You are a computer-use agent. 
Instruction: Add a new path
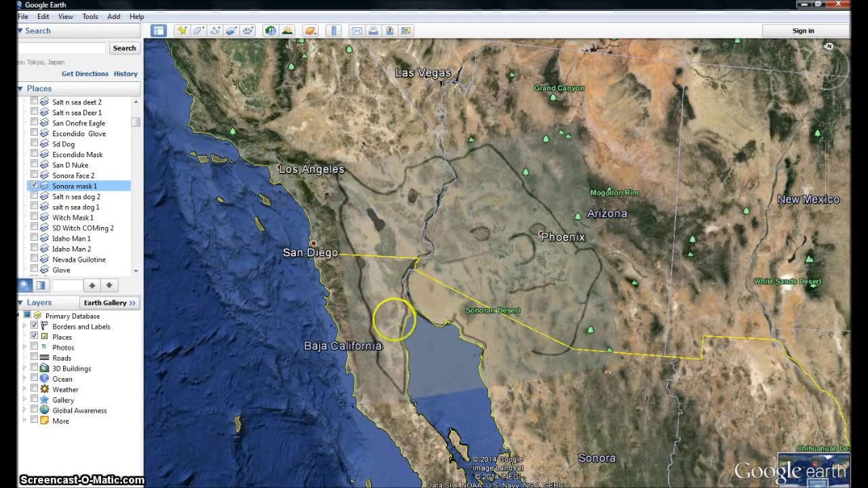pyautogui.click(x=215, y=30)
